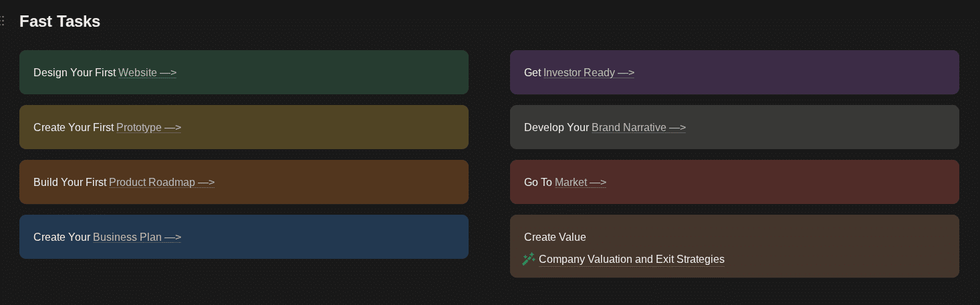Click the Fast Tasks heading

[59, 21]
